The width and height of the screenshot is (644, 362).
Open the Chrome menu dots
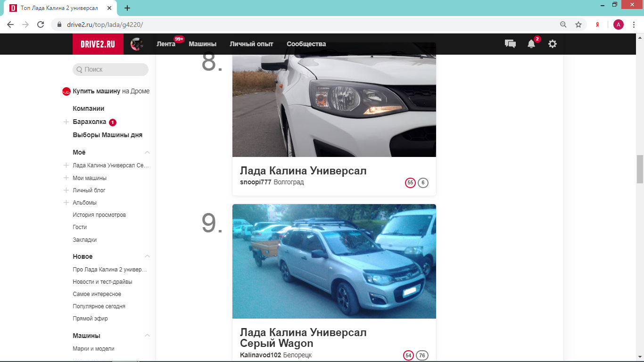point(634,25)
